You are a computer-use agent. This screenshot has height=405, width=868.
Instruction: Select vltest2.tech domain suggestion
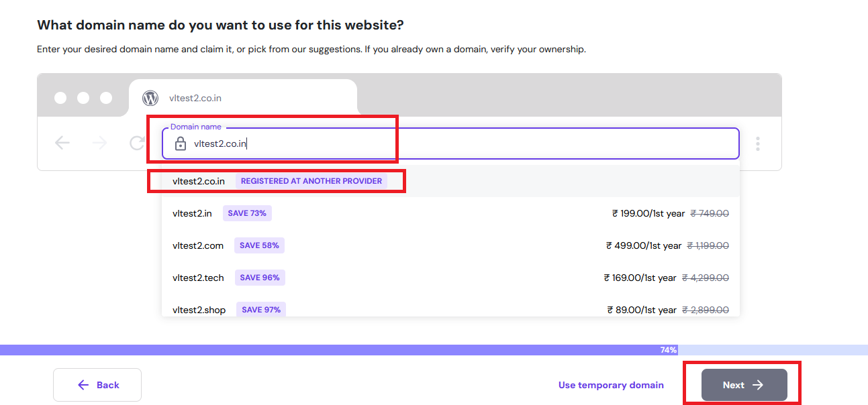coord(198,278)
